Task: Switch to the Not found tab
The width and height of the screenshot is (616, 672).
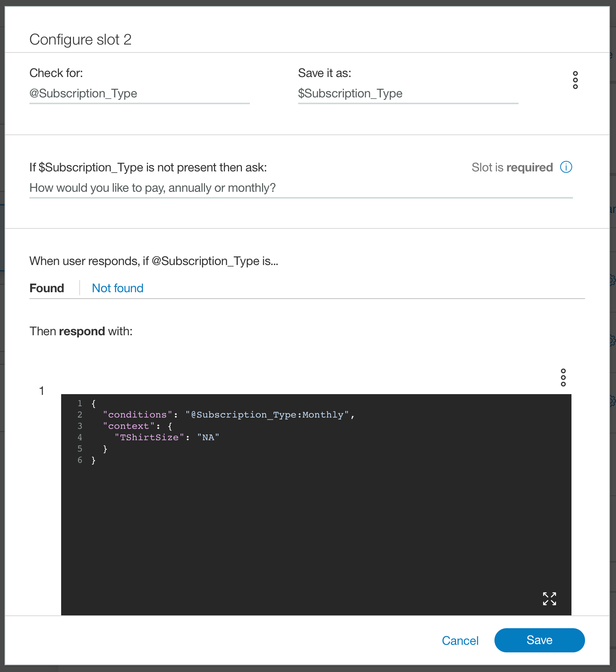Action: 118,288
